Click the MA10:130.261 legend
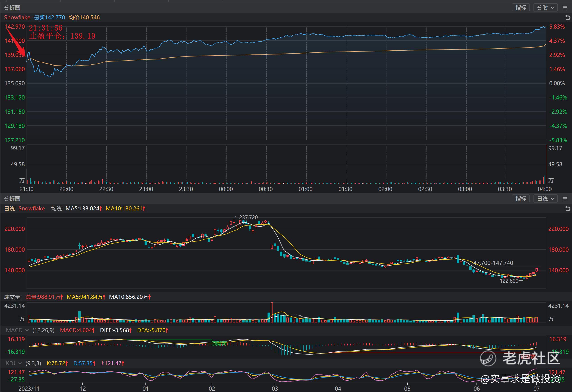This screenshot has width=572, height=392. click(x=125, y=209)
